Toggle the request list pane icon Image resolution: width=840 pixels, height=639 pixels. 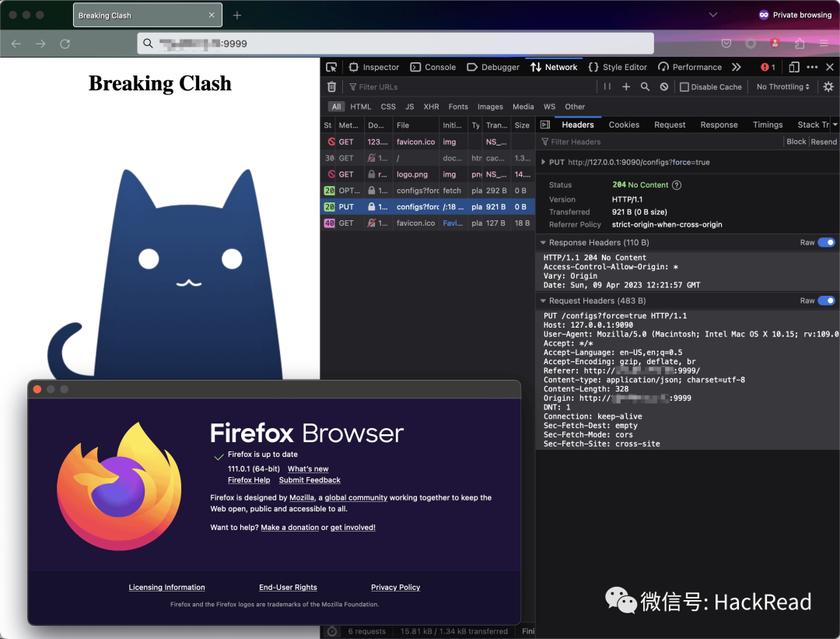(545, 125)
